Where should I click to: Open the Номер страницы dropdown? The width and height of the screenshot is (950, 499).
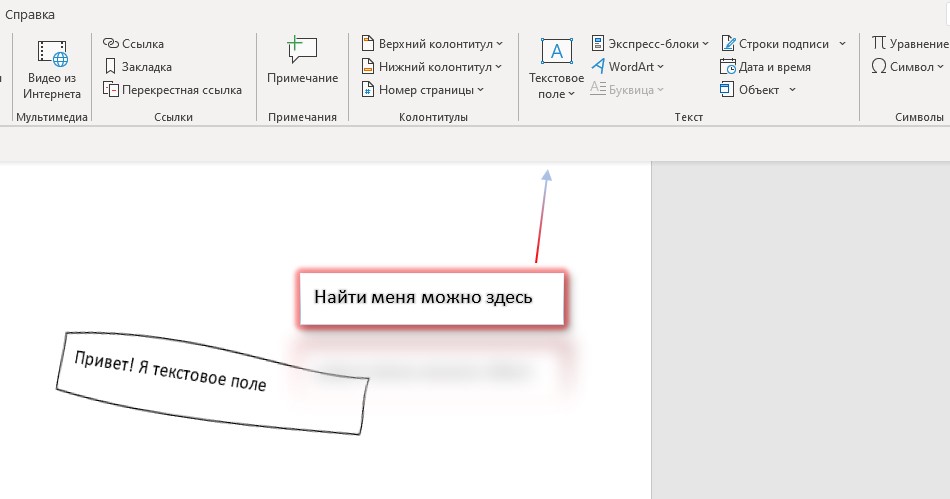(423, 90)
